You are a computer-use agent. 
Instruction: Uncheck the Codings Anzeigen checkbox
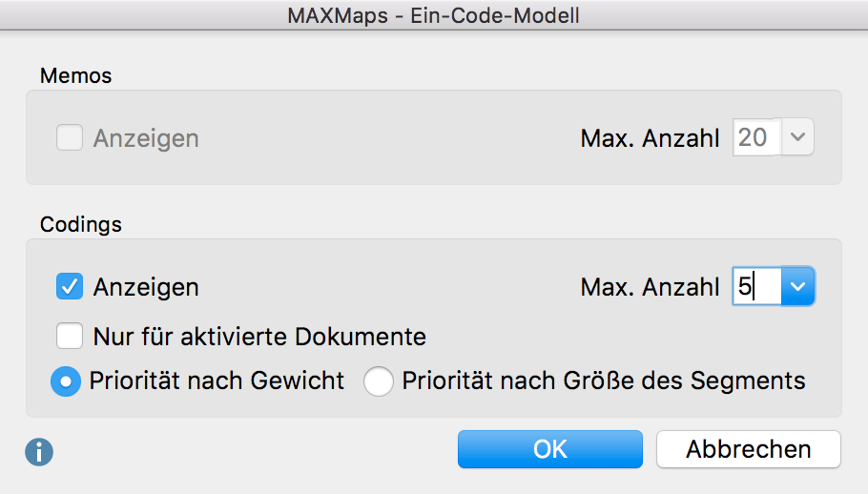(70, 286)
